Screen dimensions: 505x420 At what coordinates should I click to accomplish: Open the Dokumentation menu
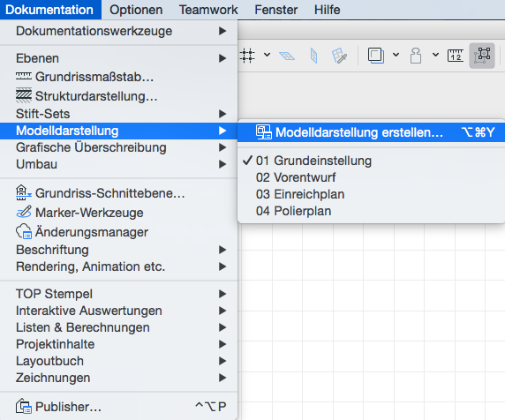point(49,10)
